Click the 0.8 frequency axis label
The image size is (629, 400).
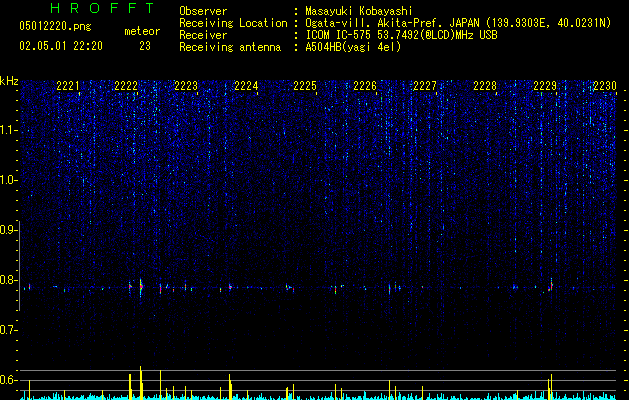(8, 280)
